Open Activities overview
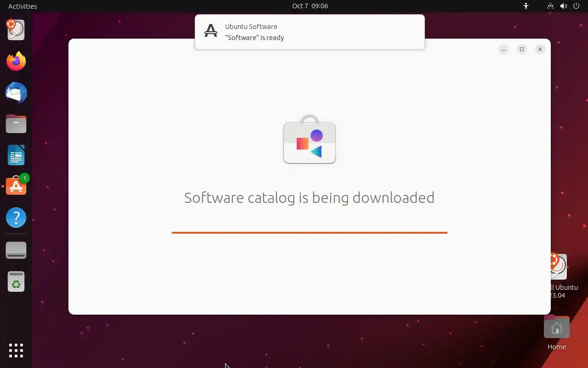 (x=23, y=6)
